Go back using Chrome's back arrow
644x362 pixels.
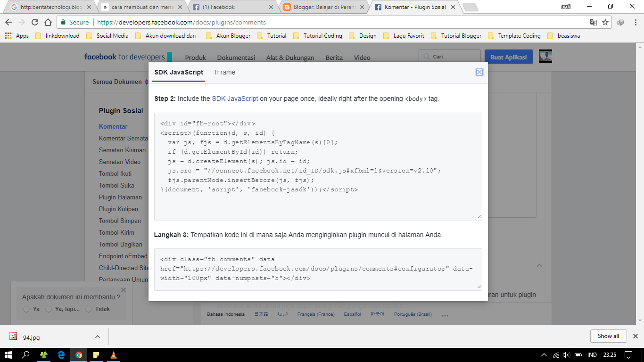coord(8,22)
